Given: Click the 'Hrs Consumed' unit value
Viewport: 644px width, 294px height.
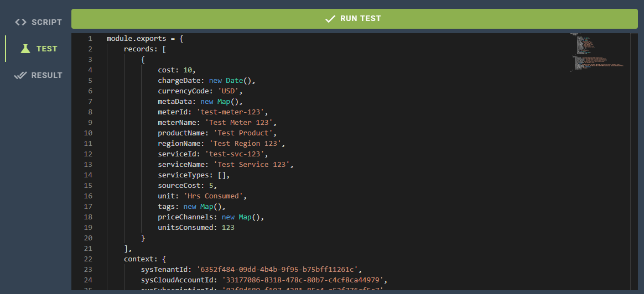Looking at the screenshot, I should (x=215, y=196).
